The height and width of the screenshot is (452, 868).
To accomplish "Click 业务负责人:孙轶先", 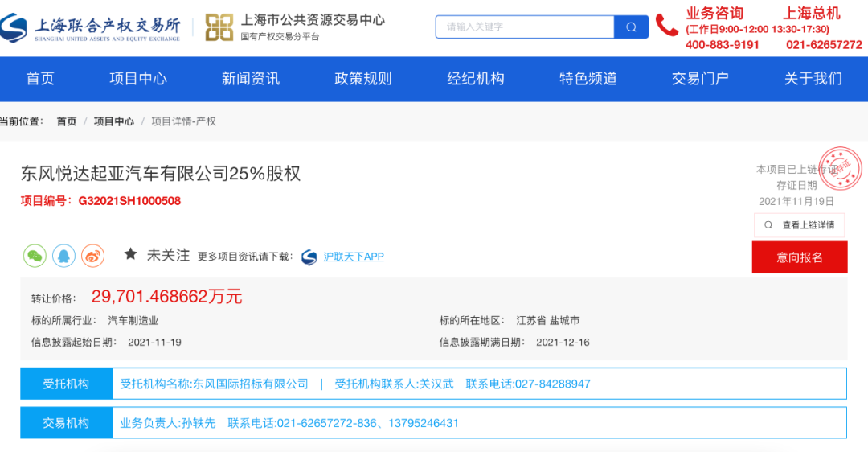I will click(x=168, y=423).
